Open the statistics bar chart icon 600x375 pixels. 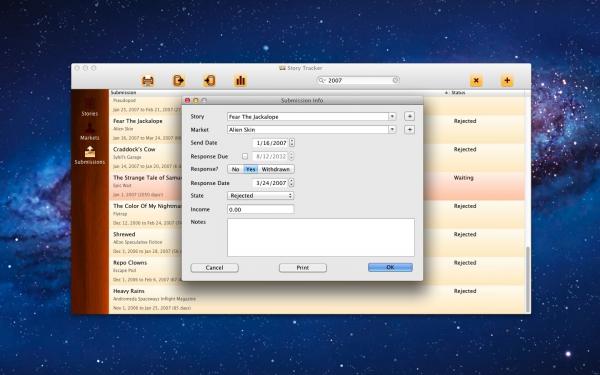tap(240, 81)
